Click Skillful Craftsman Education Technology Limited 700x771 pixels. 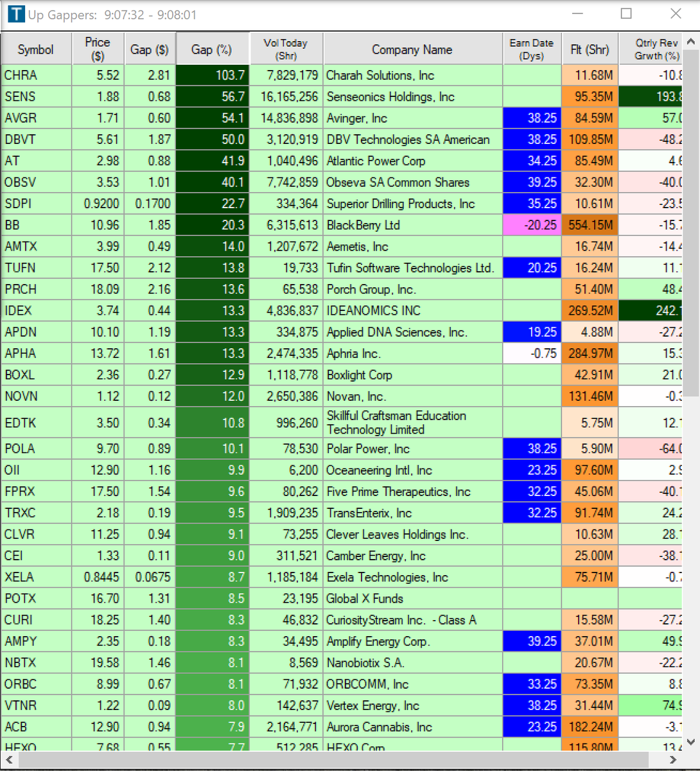point(396,423)
